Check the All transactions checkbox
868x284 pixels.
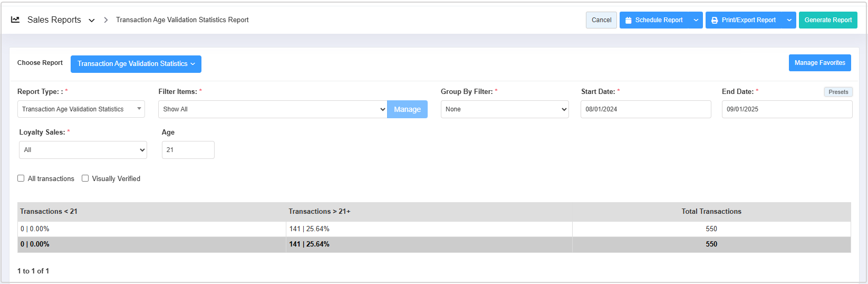pyautogui.click(x=21, y=178)
